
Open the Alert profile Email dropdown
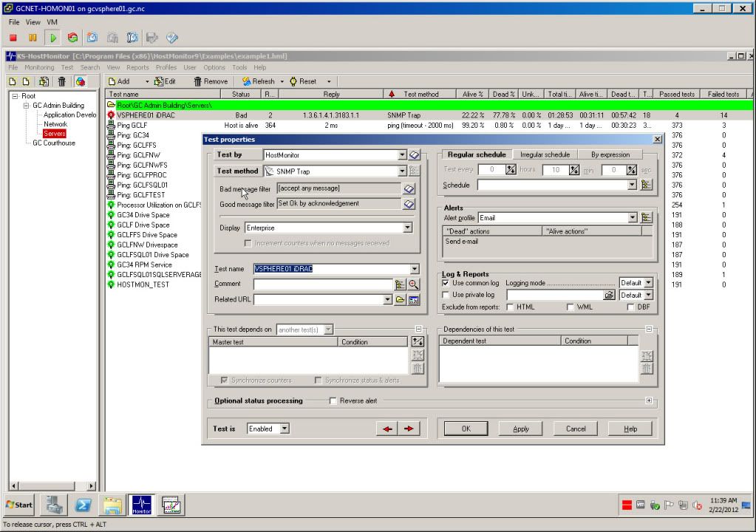632,218
